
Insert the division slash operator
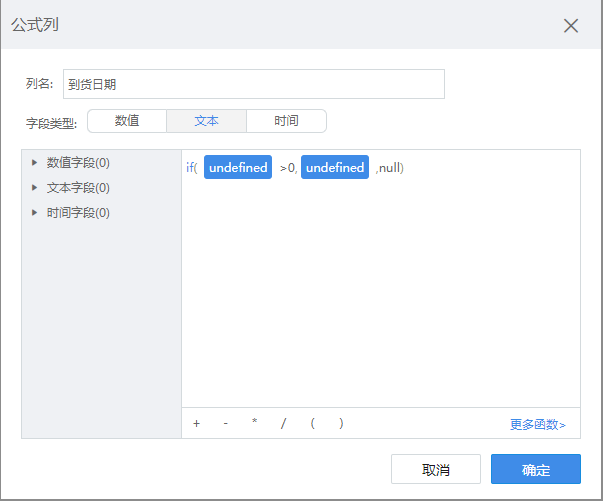coord(283,423)
